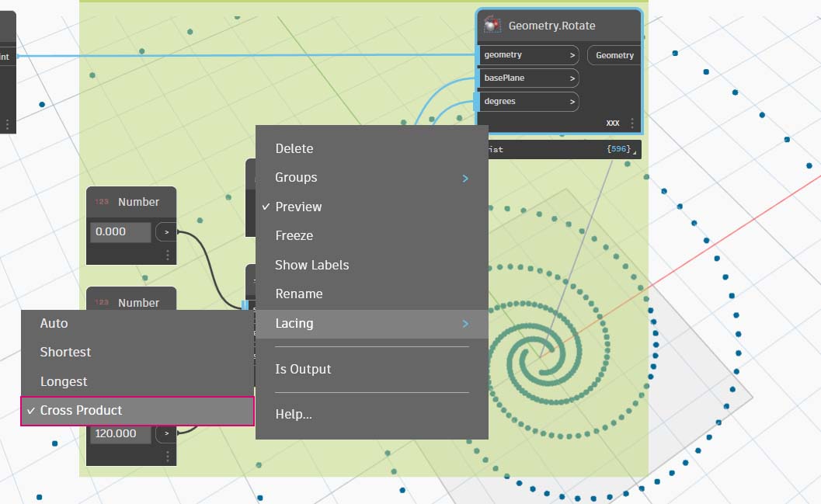Click the output port of the 0.000 Number node

166,231
